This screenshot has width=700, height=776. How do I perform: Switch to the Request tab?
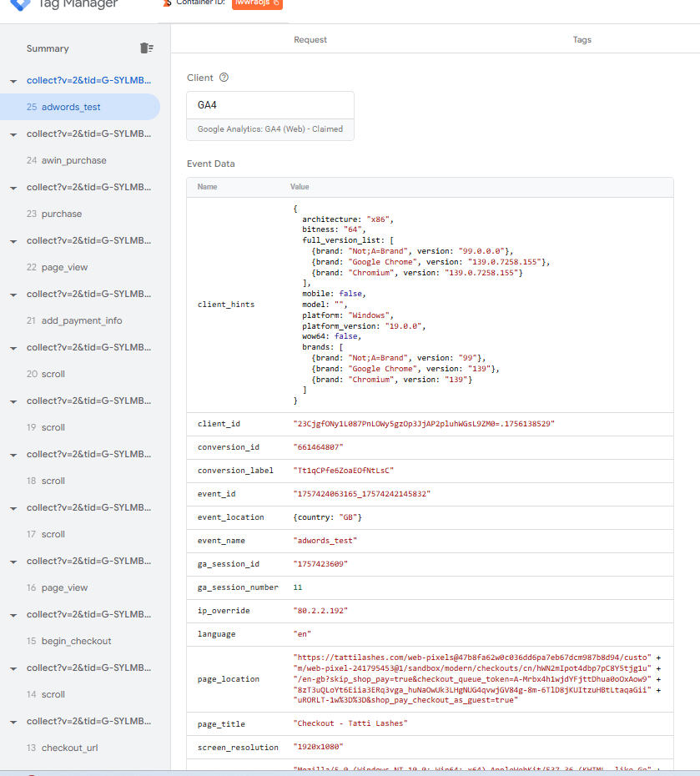310,40
